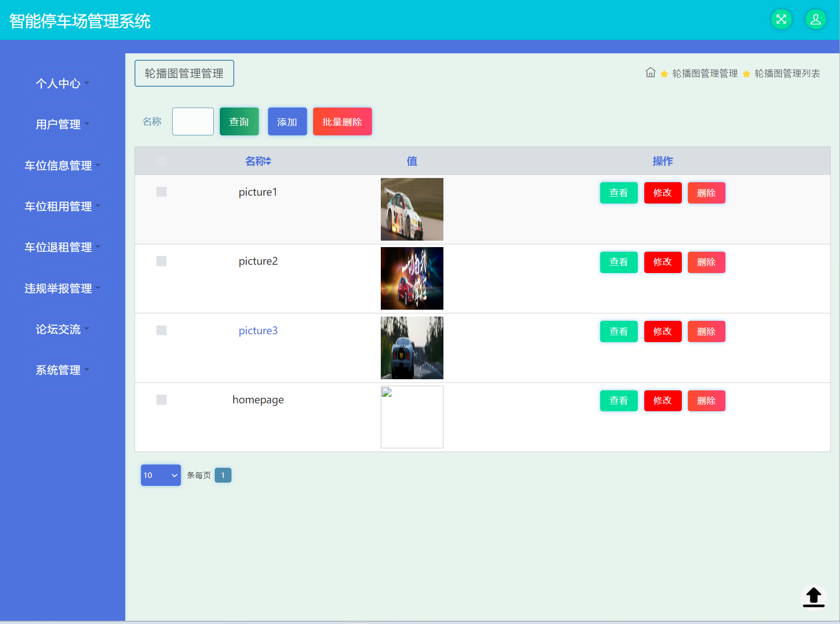This screenshot has width=840, height=624.
Task: Click the 添加 add button
Action: coord(288,121)
